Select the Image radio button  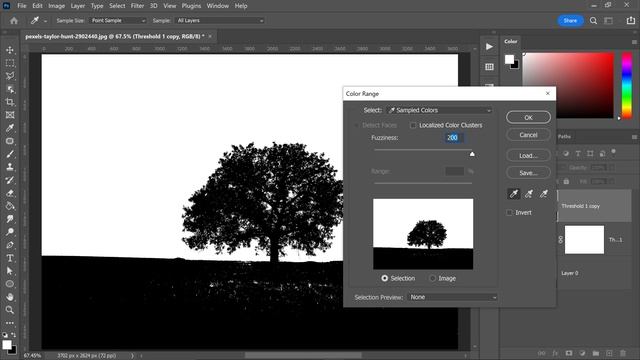[x=433, y=278]
